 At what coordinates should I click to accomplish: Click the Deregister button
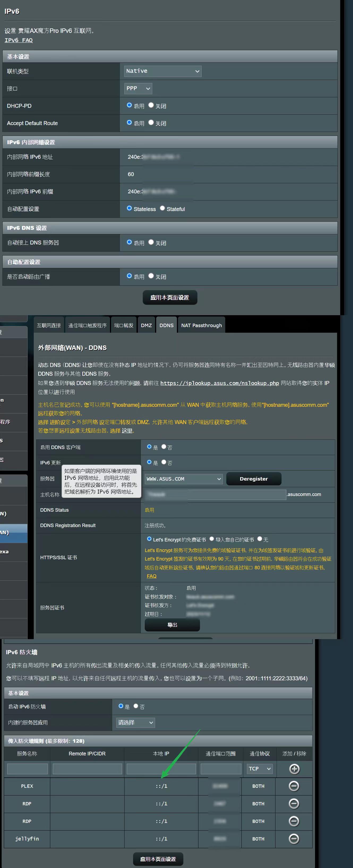pyautogui.click(x=254, y=479)
